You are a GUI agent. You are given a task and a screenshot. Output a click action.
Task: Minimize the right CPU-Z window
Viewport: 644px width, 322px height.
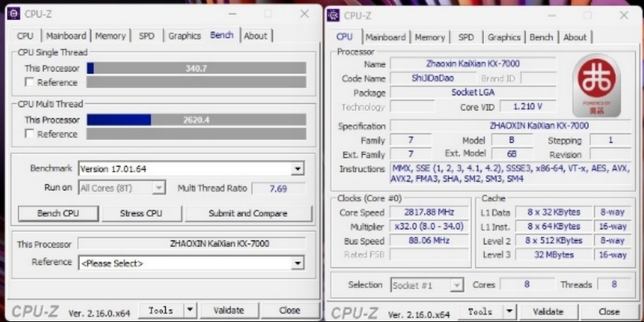pyautogui.click(x=552, y=16)
